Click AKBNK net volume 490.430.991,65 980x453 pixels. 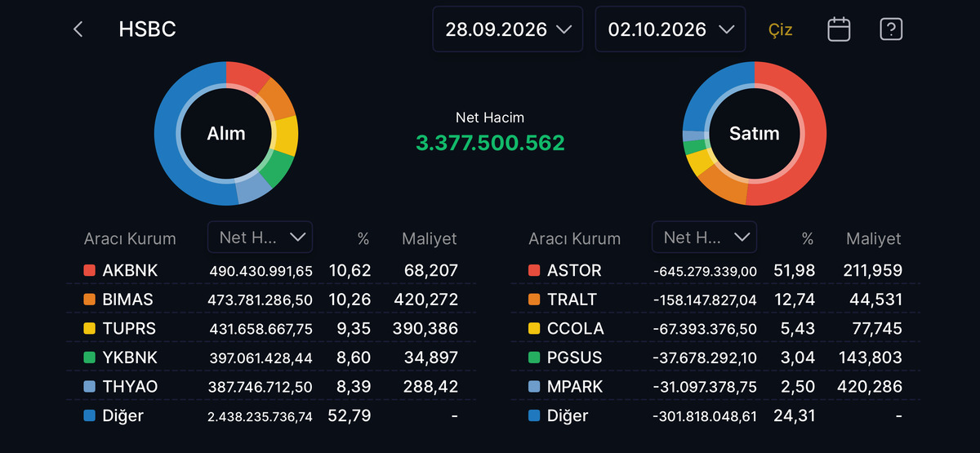261,271
